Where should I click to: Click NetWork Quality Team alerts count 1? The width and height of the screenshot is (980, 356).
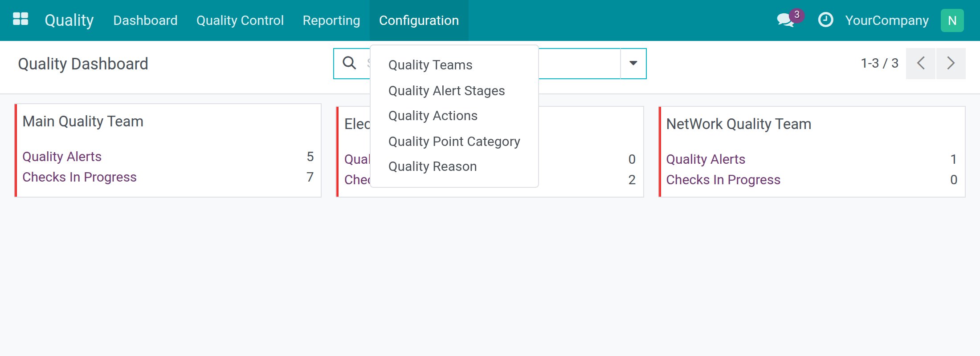953,159
